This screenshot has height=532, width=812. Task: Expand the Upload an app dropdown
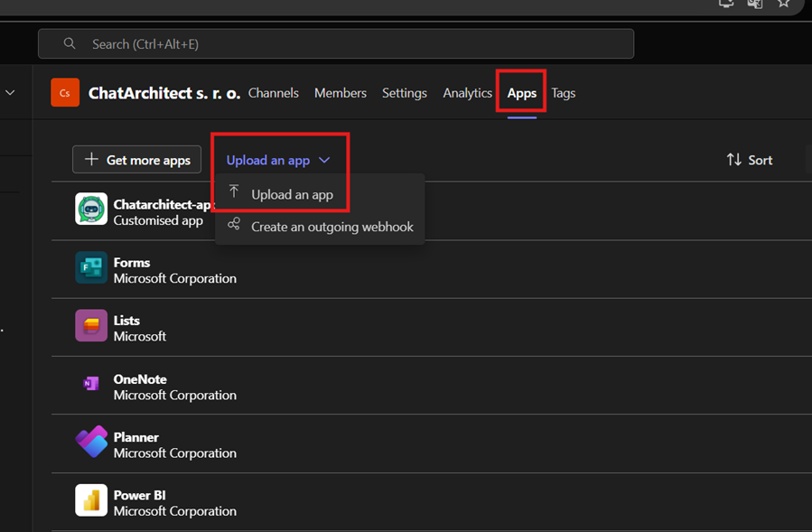(278, 160)
